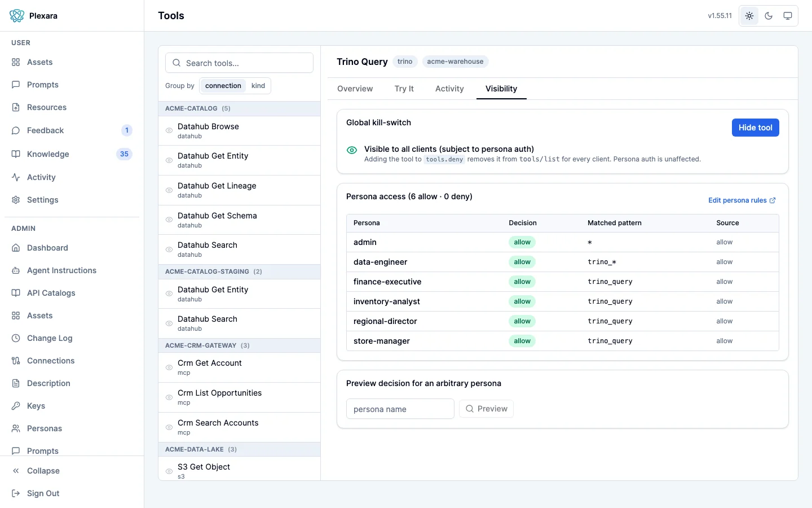Screen dimensions: 812x508
Task: Open user Assets in sidebar
Action: [x=72, y=62]
